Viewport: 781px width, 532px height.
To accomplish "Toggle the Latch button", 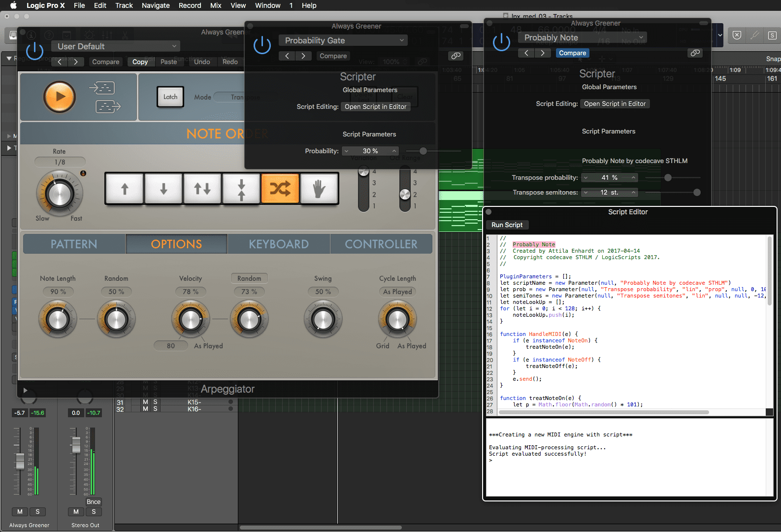I will tap(170, 97).
